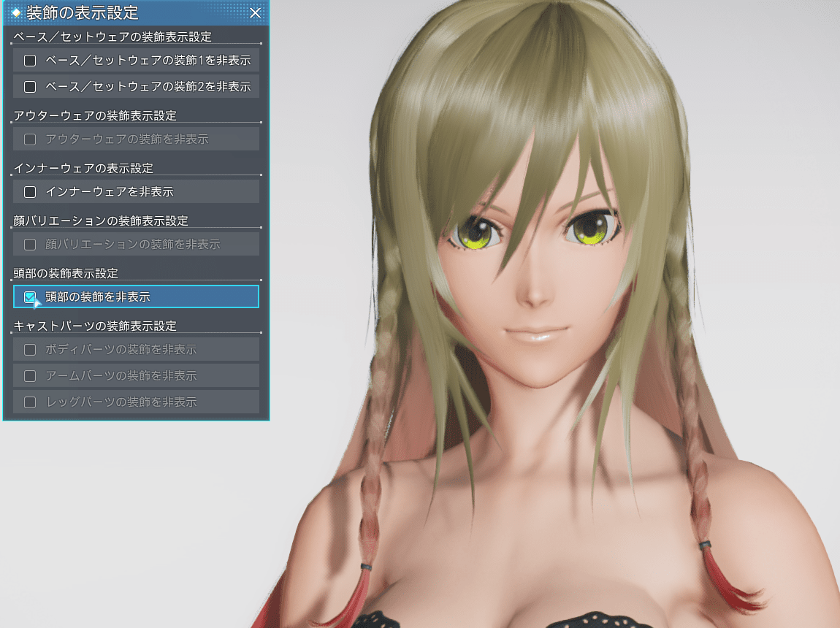840x628 pixels.
Task: Uncheck 頭部の装飾を非表示
Action: [x=29, y=296]
